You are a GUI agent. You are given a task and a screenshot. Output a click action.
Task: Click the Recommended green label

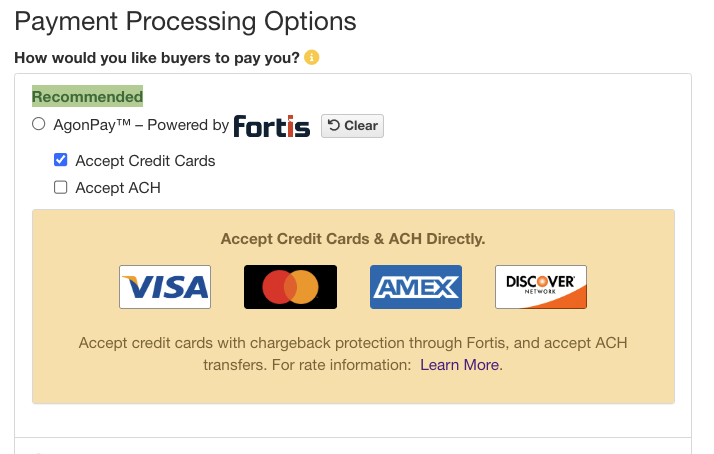[x=87, y=96]
